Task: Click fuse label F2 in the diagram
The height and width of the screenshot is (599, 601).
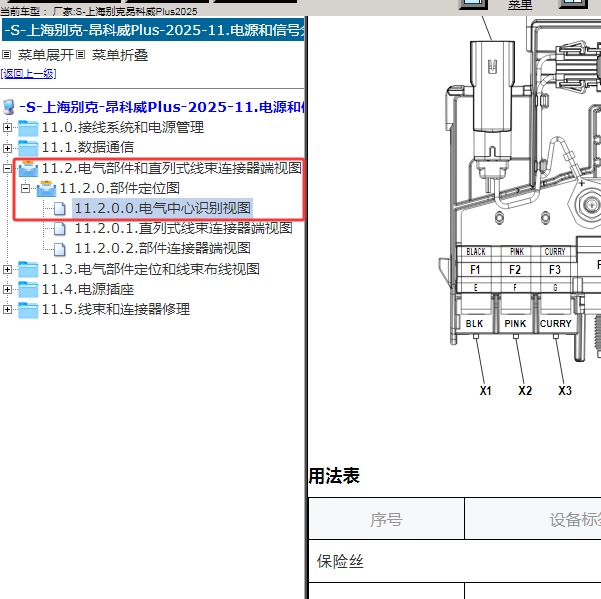Action: [515, 270]
